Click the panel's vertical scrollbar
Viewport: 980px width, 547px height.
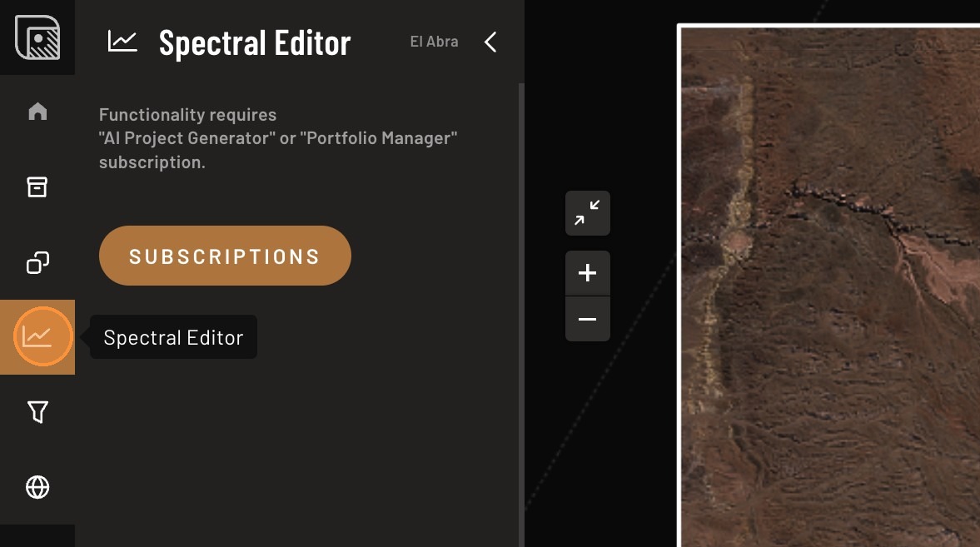coord(521,315)
